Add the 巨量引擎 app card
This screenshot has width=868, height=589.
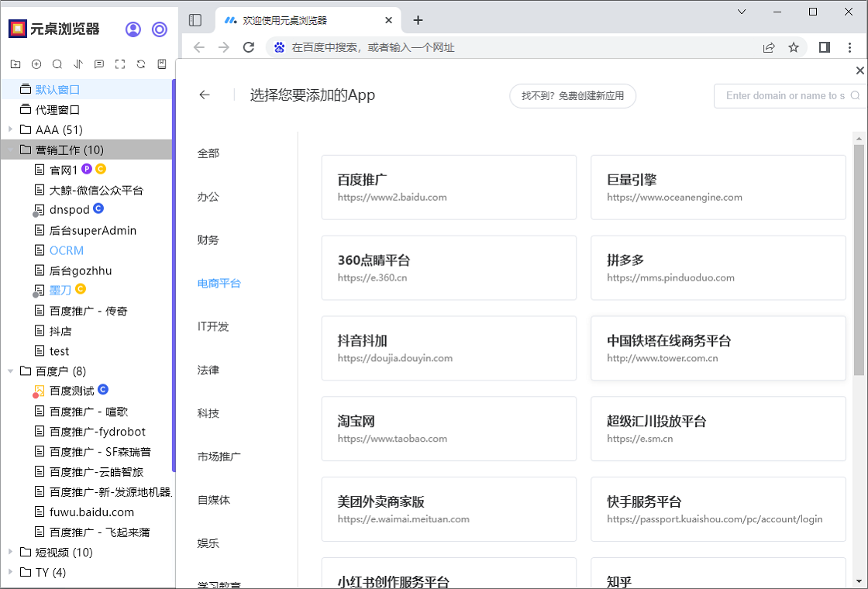pyautogui.click(x=718, y=188)
